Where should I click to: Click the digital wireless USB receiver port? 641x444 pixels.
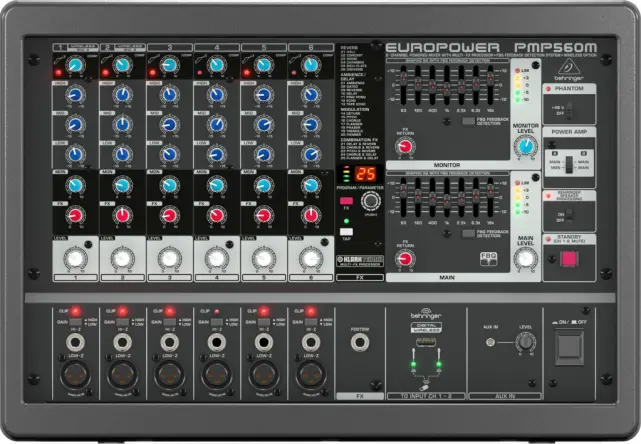pos(426,341)
